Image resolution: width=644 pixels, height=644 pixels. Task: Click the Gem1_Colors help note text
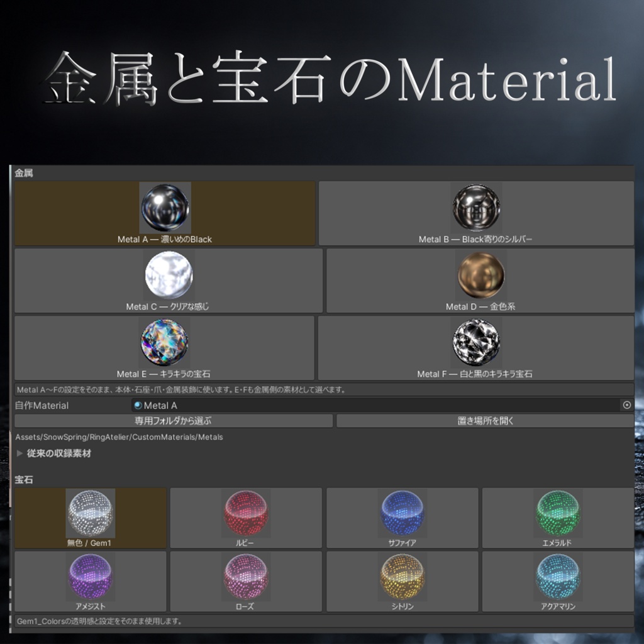coord(99,621)
